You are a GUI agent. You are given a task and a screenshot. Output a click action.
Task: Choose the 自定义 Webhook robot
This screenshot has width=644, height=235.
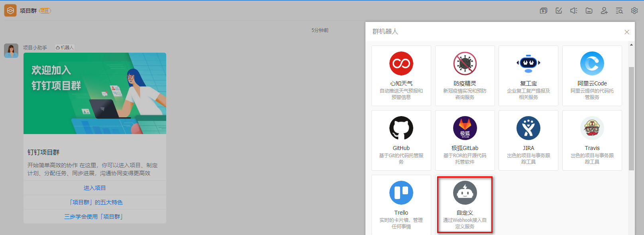[465, 205]
